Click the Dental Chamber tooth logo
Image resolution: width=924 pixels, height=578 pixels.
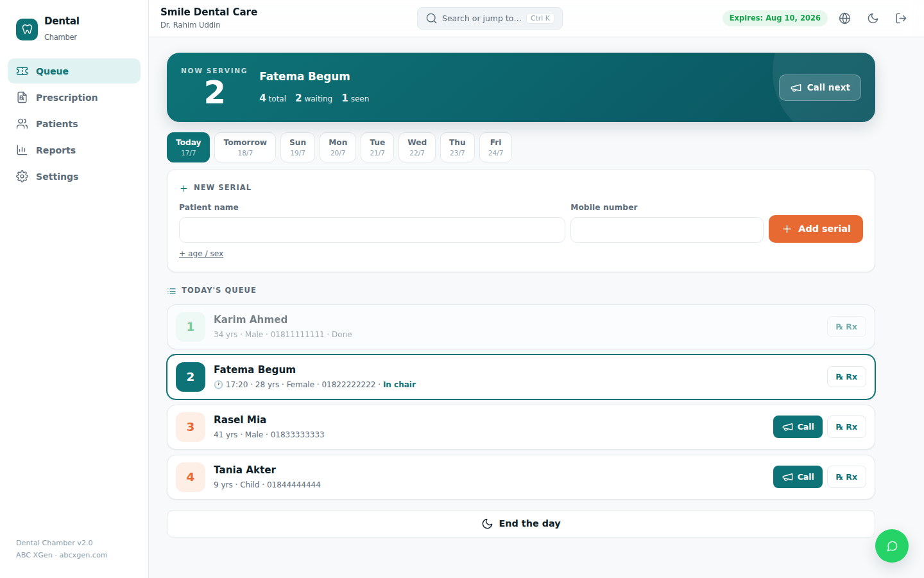(x=27, y=30)
